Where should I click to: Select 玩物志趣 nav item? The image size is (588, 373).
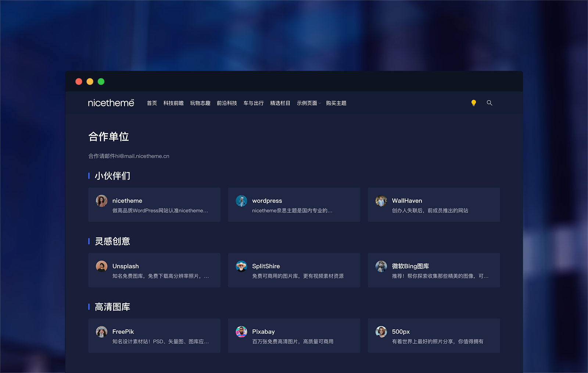click(200, 103)
